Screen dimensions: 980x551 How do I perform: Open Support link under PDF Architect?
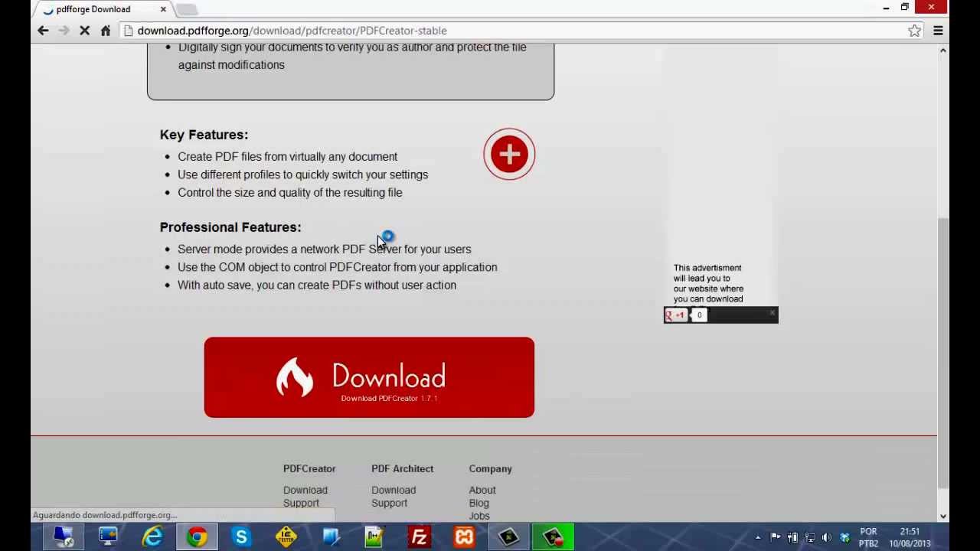[x=389, y=503]
